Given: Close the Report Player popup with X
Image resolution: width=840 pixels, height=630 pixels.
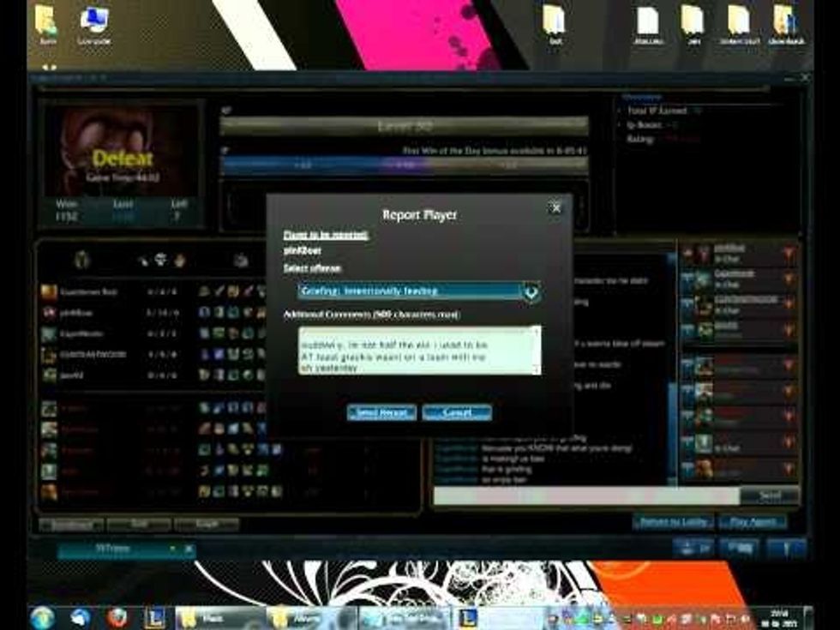Looking at the screenshot, I should click(555, 207).
